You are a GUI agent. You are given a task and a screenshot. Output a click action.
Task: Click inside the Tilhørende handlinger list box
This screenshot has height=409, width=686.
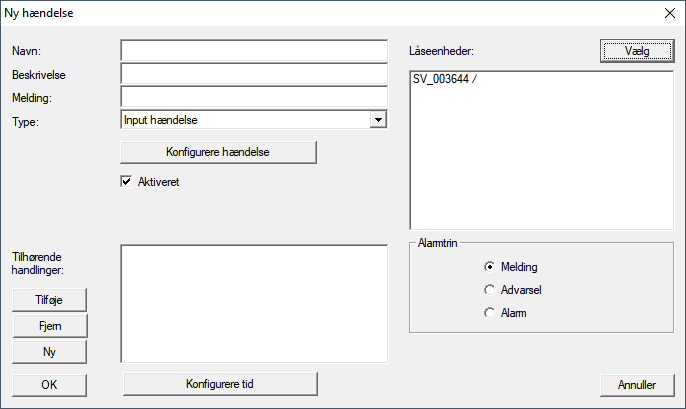coord(253,302)
